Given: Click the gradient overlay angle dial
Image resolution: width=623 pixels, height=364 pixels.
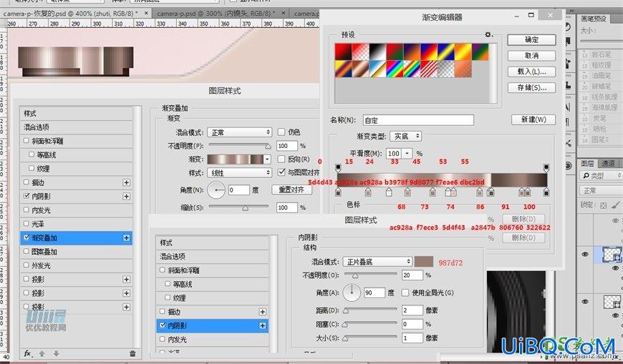Looking at the screenshot, I should tap(216, 190).
